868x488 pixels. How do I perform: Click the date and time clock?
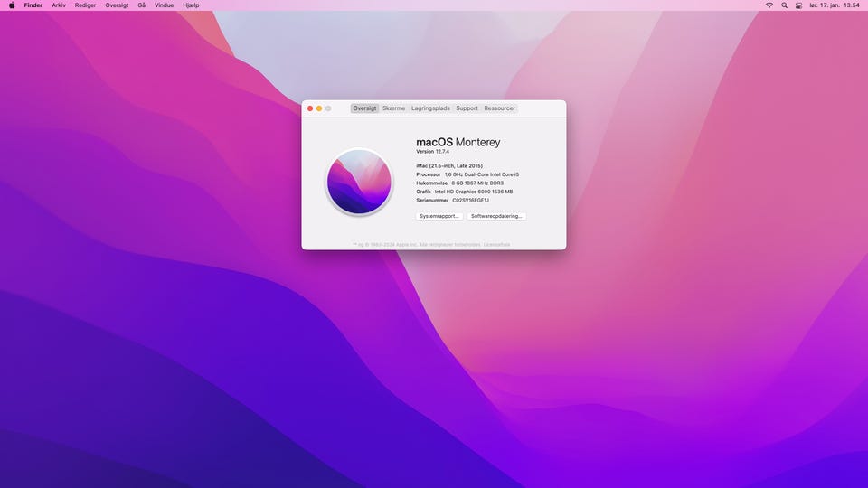coord(835,5)
